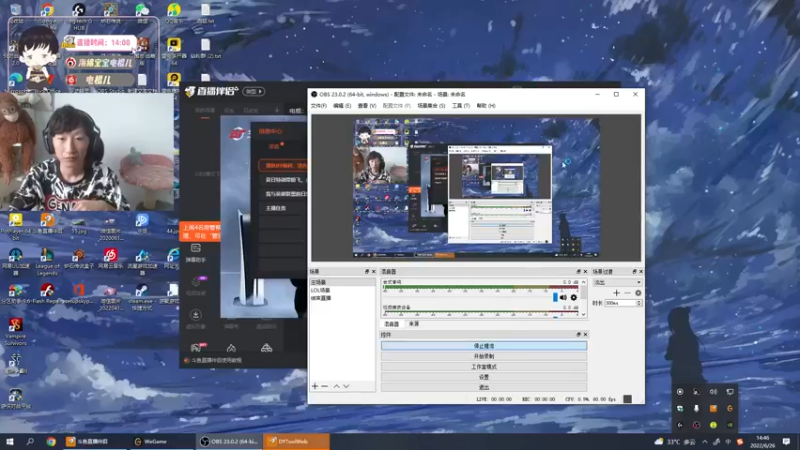800x450 pixels.
Task: Close the mixer dock panel
Action: pyautogui.click(x=585, y=271)
